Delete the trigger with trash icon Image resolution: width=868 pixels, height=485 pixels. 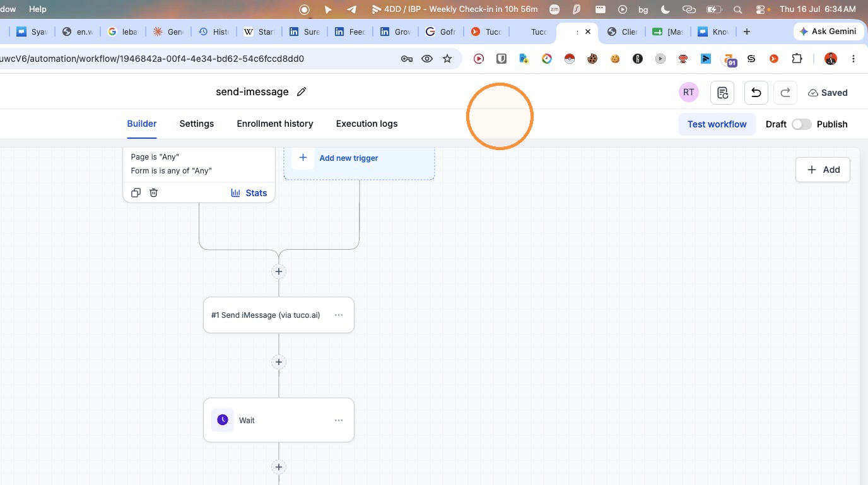pyautogui.click(x=153, y=193)
